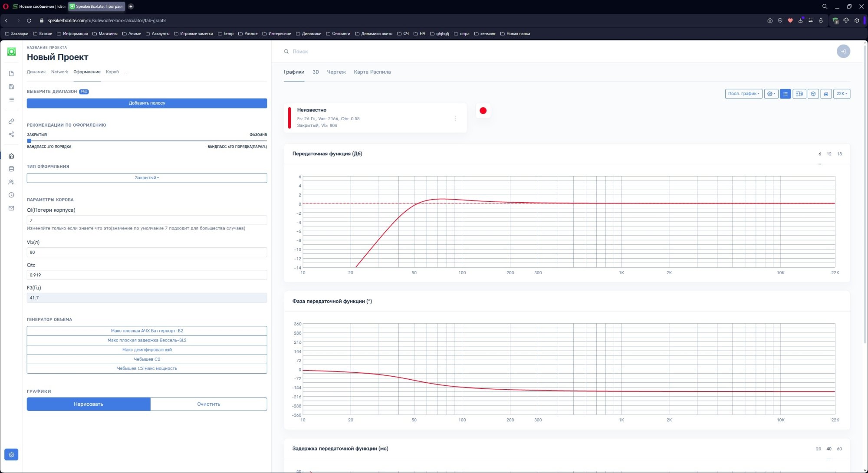868x473 pixels.
Task: Expand the Посл. график dropdown
Action: 743,94
